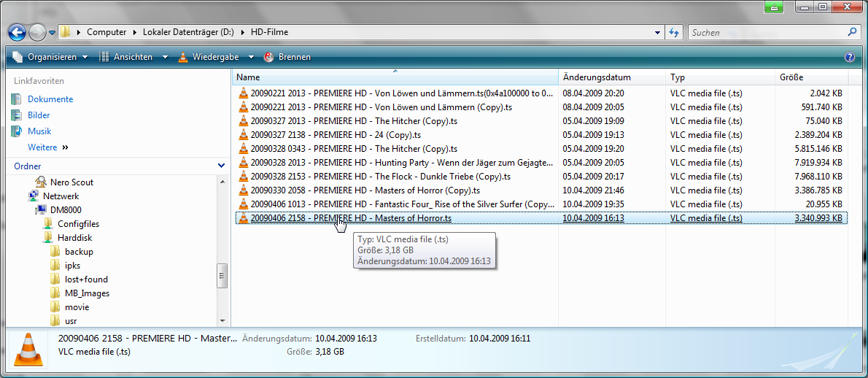Image resolution: width=868 pixels, height=378 pixels.
Task: Click the folder tree scrollbar thumb
Action: click(x=222, y=275)
